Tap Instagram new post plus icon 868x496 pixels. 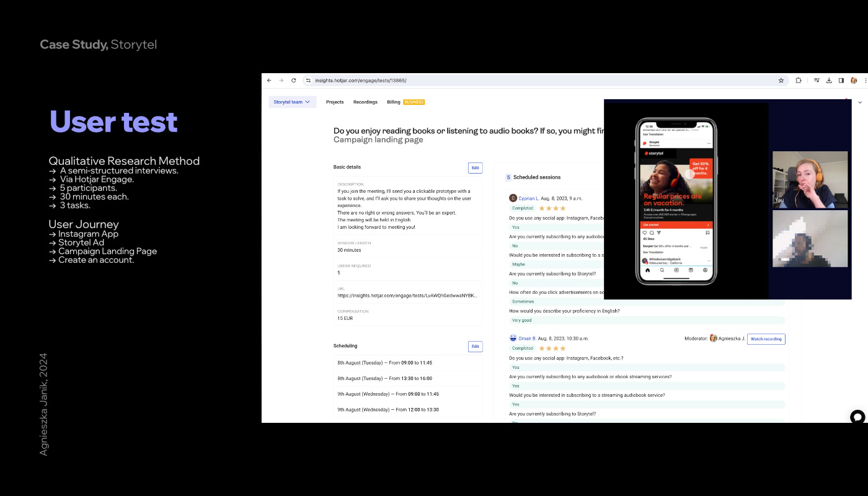click(676, 270)
